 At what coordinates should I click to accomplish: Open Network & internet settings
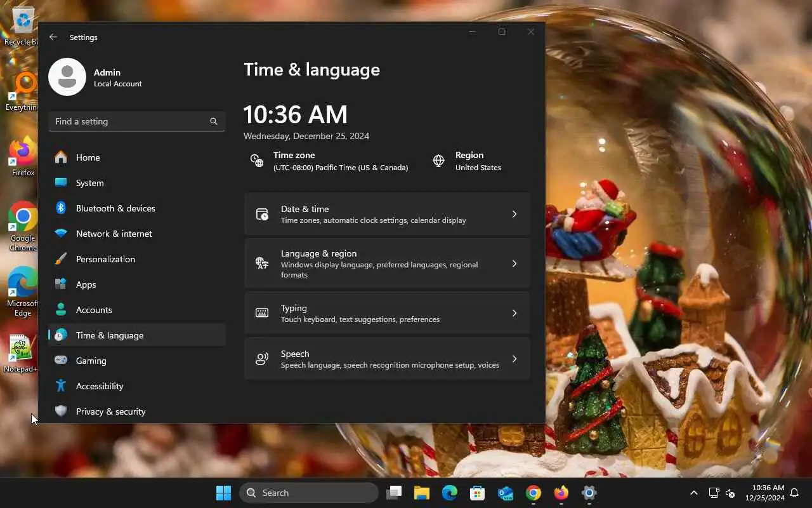tap(136, 234)
